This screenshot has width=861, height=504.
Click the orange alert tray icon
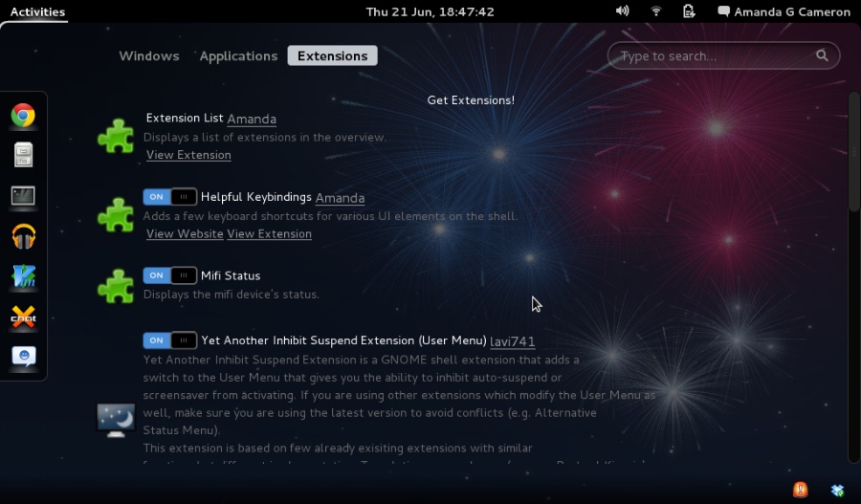coord(800,490)
